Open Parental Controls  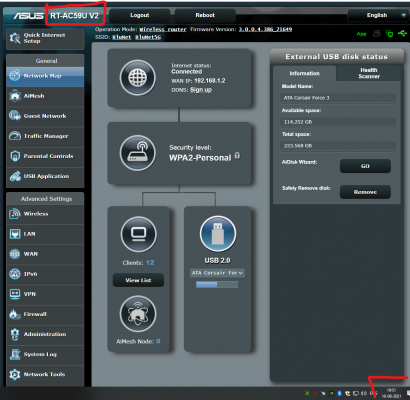click(x=45, y=156)
